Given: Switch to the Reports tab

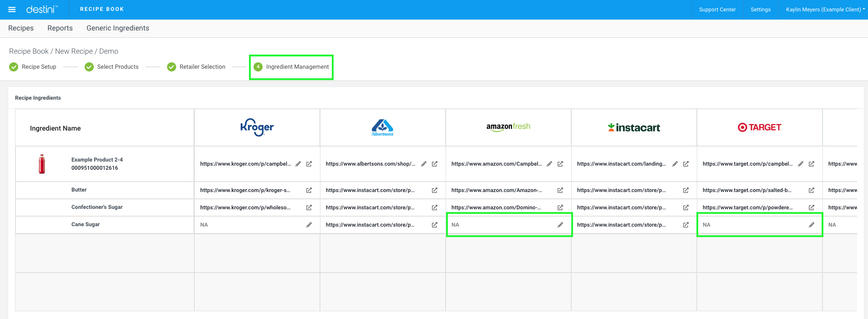Looking at the screenshot, I should pos(60,28).
